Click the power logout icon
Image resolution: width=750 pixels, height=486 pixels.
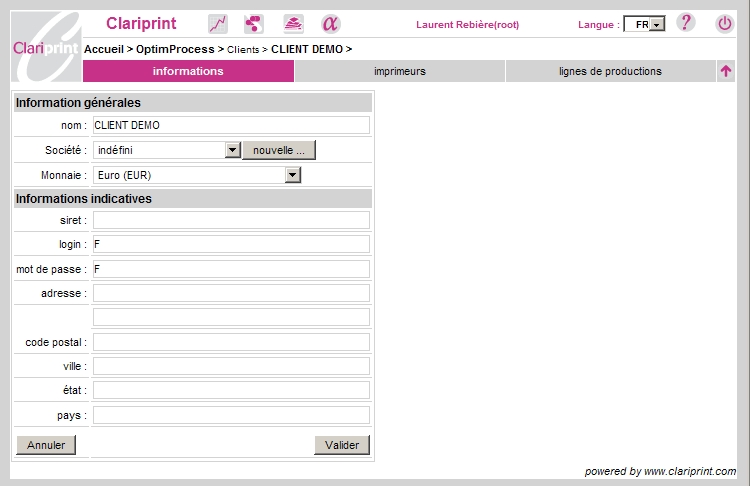724,24
